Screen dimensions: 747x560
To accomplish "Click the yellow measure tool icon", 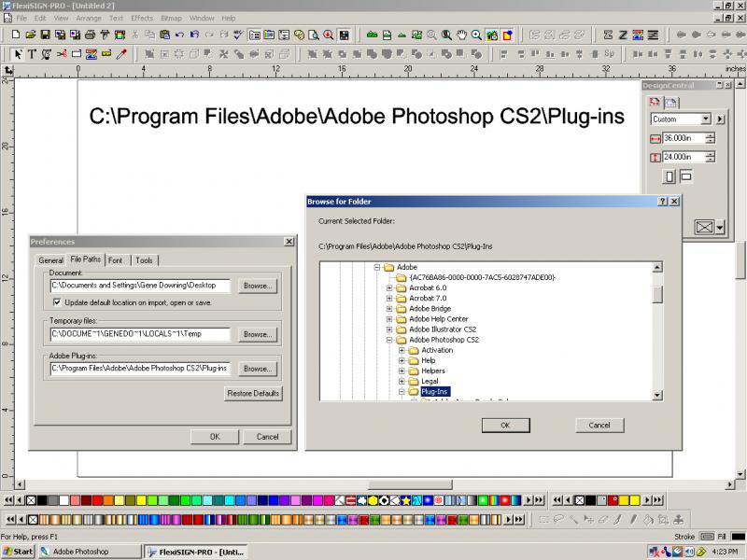I will click(x=106, y=54).
